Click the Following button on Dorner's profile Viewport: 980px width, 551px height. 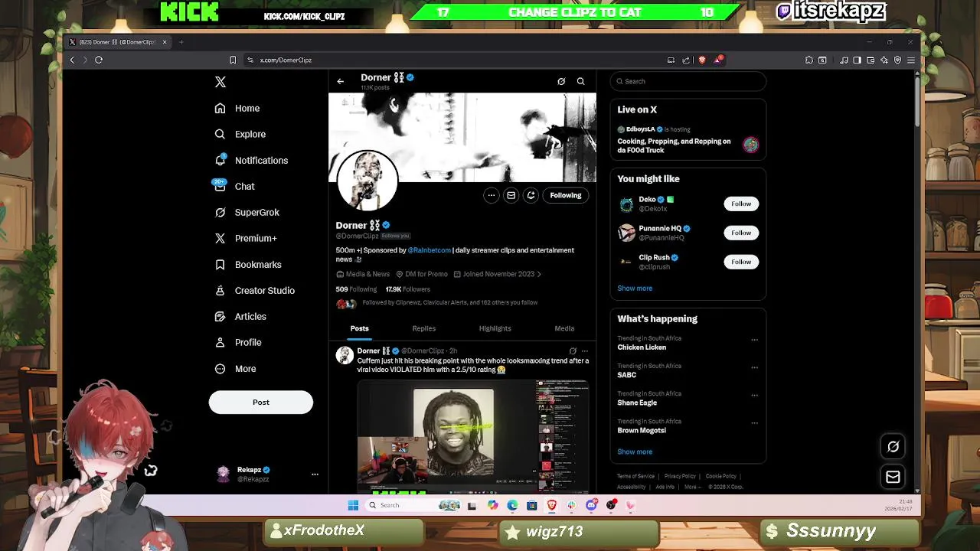pos(566,195)
